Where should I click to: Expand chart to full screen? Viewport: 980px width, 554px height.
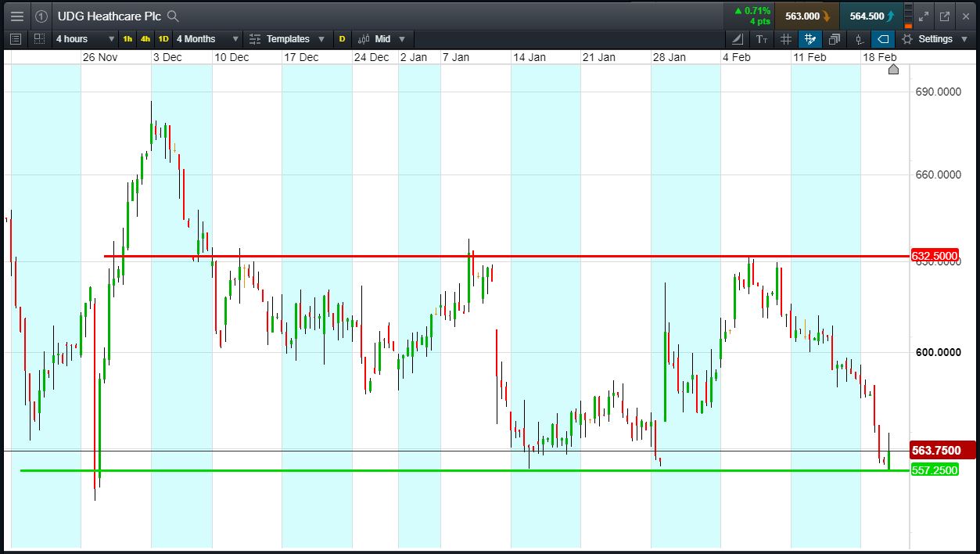pyautogui.click(x=924, y=16)
